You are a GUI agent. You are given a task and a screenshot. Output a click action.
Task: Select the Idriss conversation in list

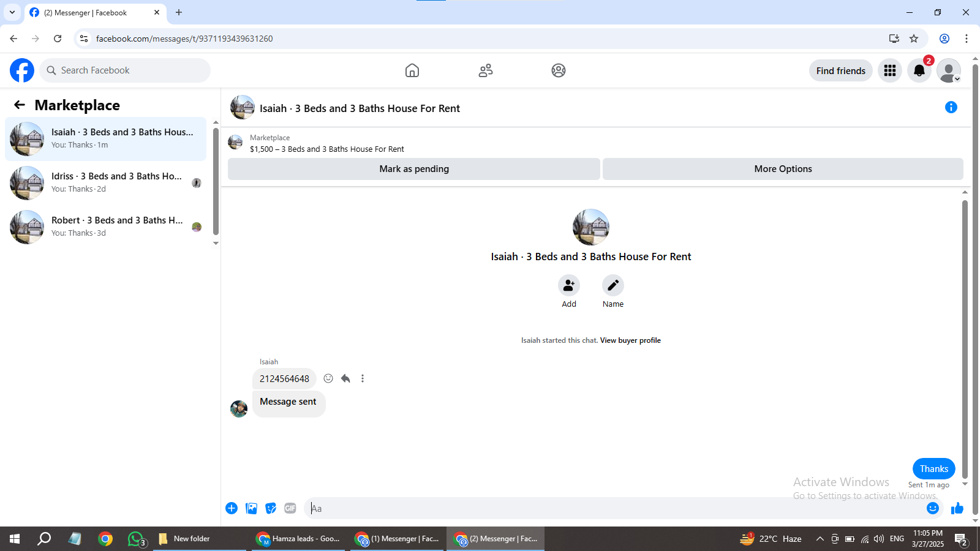[x=106, y=183]
